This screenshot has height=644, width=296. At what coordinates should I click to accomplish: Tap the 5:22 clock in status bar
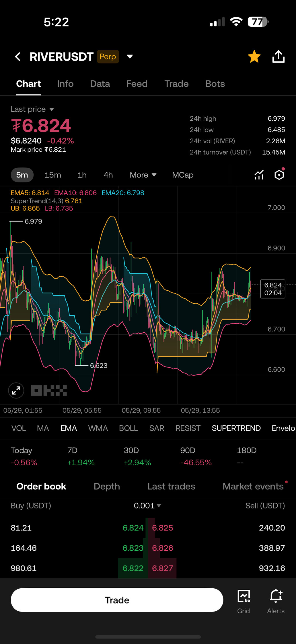click(56, 22)
